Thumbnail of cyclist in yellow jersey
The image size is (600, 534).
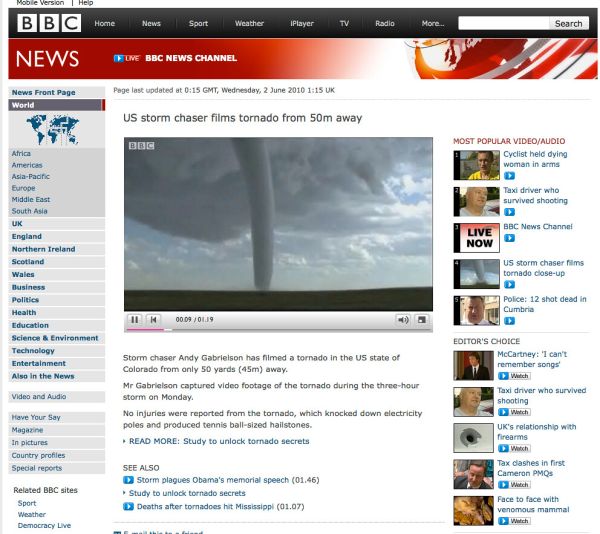coord(477,165)
